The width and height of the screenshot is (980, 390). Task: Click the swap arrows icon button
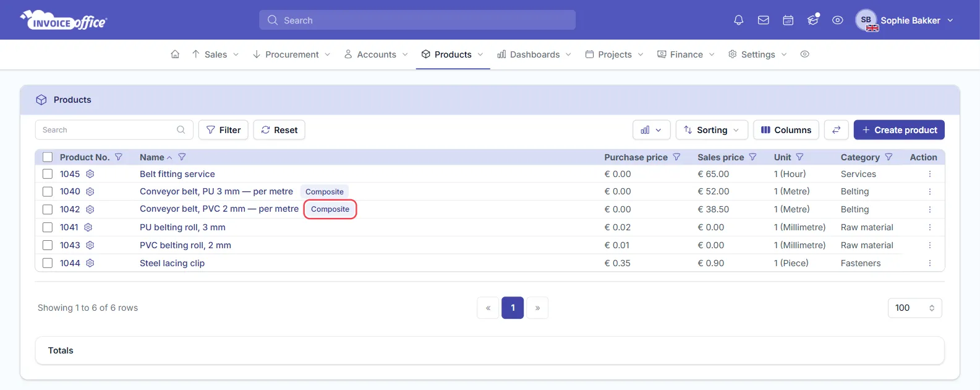tap(836, 130)
